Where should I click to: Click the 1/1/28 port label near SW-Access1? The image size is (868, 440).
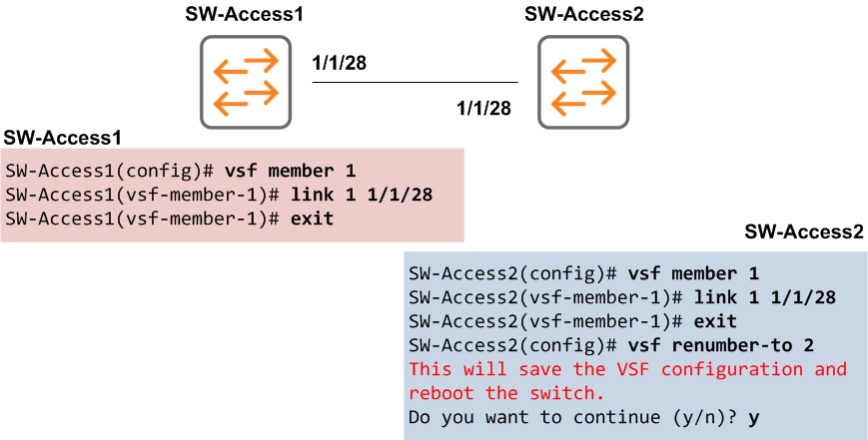click(x=340, y=64)
